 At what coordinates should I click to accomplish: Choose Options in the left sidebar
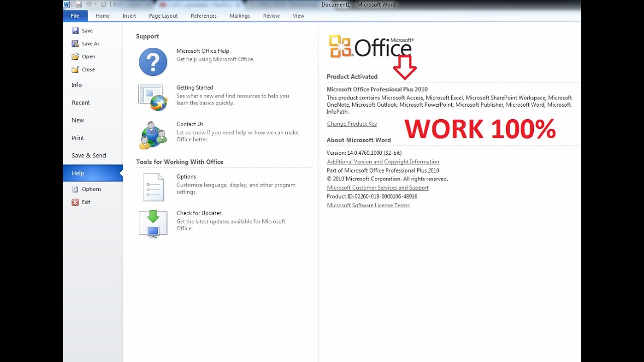pyautogui.click(x=93, y=189)
